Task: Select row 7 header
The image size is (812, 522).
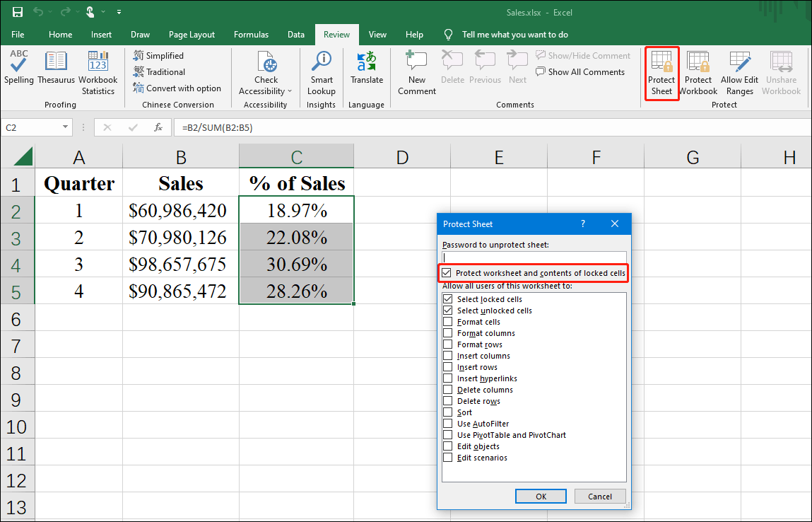Action: [17, 344]
